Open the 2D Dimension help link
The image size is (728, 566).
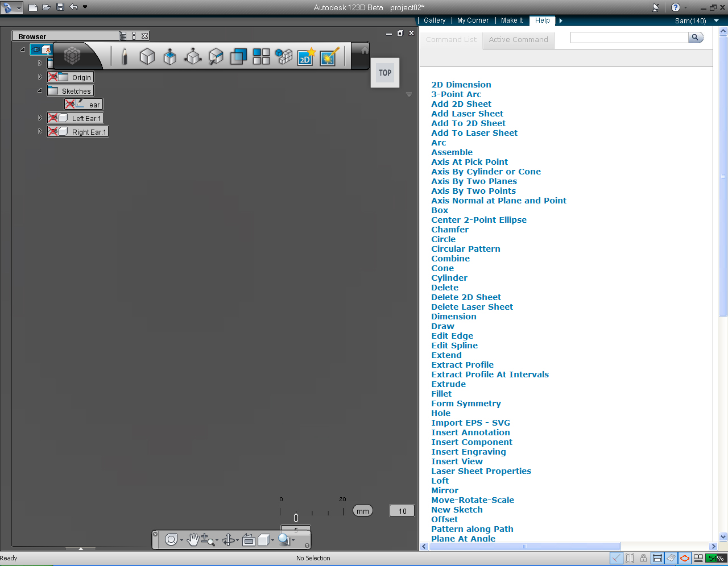coord(461,85)
